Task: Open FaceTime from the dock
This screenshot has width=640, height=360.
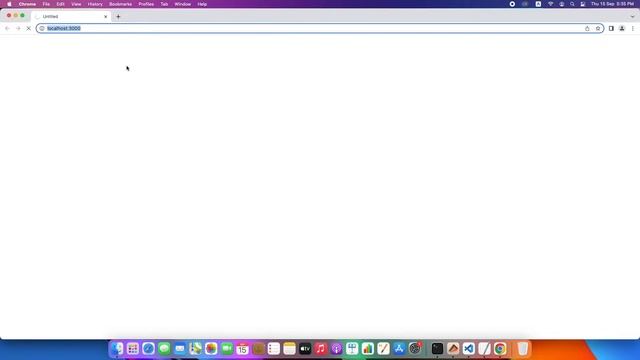Action: [227, 349]
